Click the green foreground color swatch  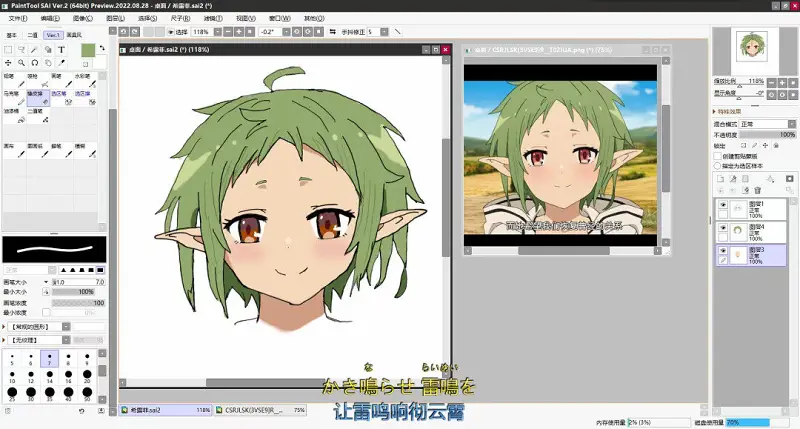click(x=88, y=50)
